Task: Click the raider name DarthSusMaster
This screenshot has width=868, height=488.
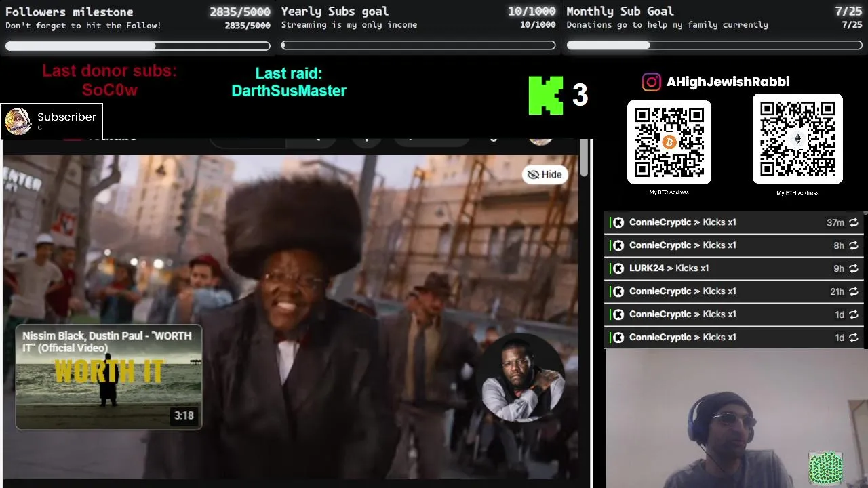Action: pyautogui.click(x=289, y=91)
